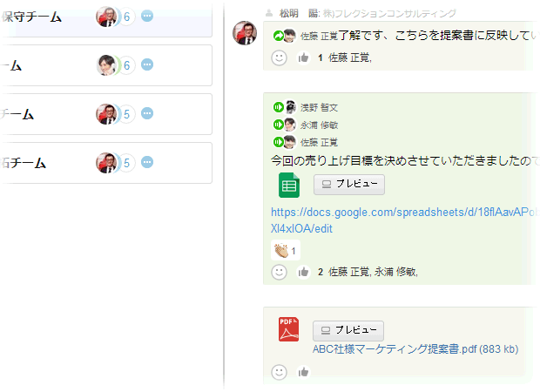Download ABC社様マーケティング提案書.pdf link

[x=415, y=349]
